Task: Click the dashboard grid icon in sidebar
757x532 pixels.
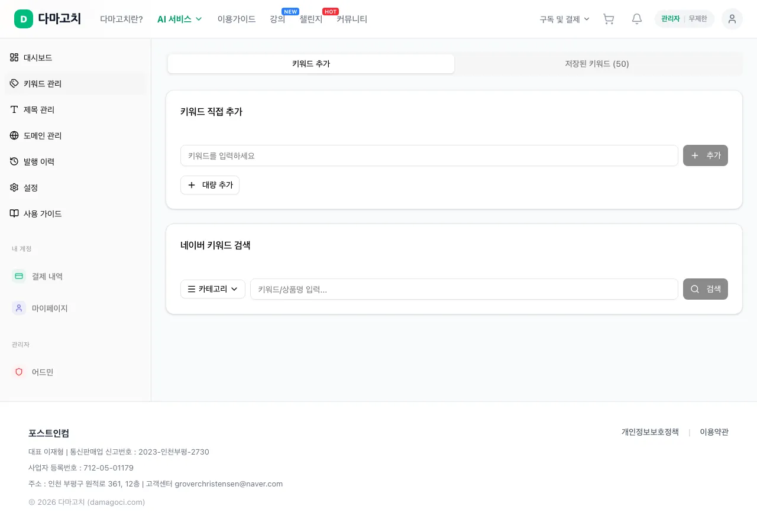Action: (x=14, y=57)
